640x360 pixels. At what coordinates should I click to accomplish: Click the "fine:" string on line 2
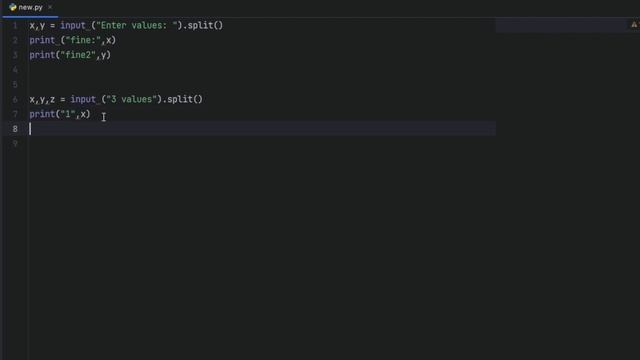click(x=83, y=40)
